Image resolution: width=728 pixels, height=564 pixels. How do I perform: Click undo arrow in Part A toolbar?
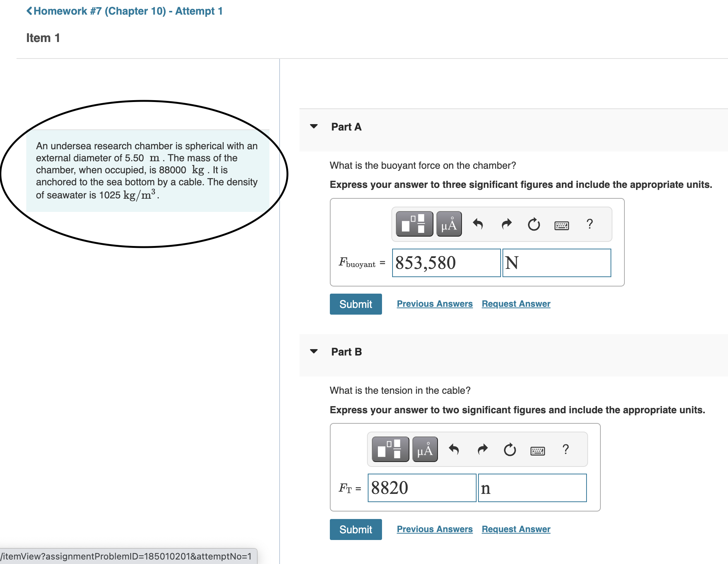click(478, 224)
